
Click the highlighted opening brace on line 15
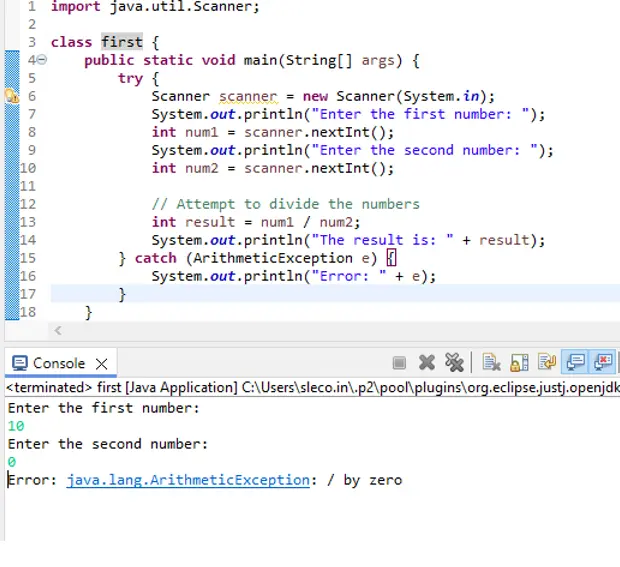391,258
